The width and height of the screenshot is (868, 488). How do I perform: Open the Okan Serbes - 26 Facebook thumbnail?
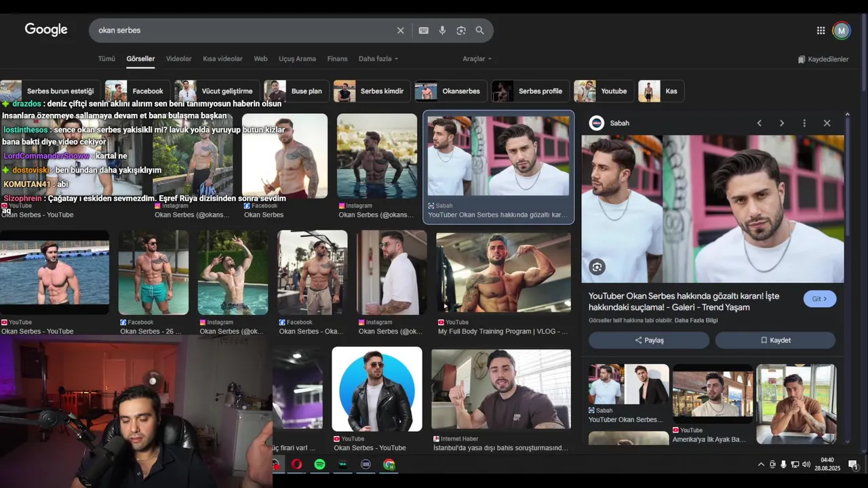153,272
